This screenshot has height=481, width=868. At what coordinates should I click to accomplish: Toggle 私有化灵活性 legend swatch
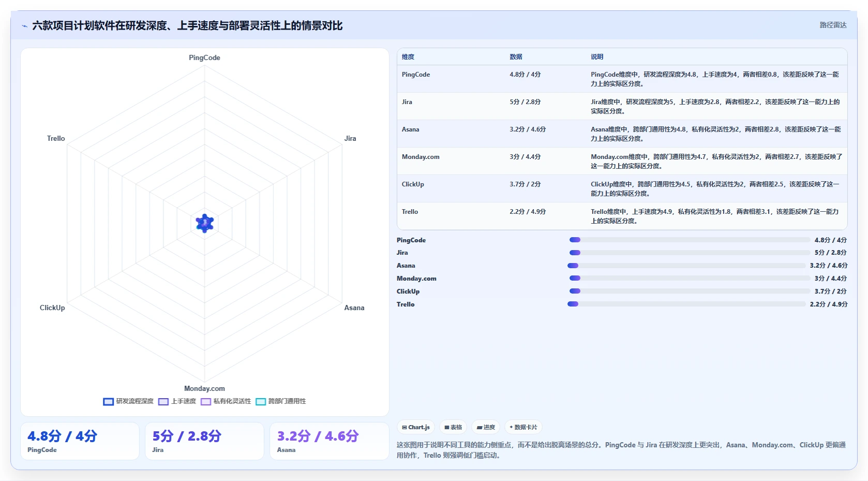tap(206, 401)
